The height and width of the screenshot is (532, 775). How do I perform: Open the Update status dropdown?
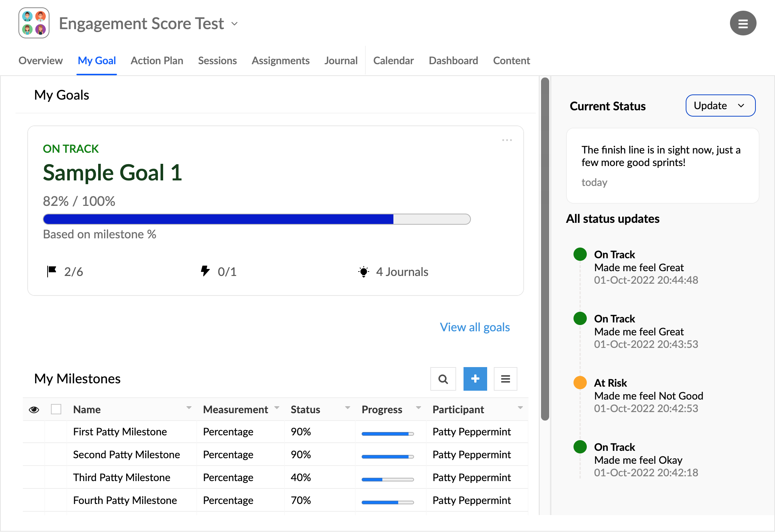pyautogui.click(x=720, y=106)
